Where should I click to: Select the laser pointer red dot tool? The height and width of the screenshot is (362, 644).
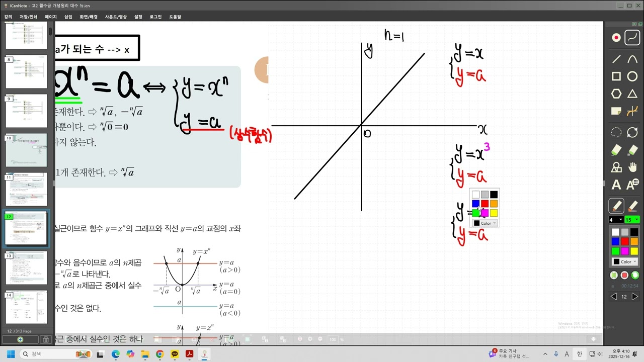616,38
